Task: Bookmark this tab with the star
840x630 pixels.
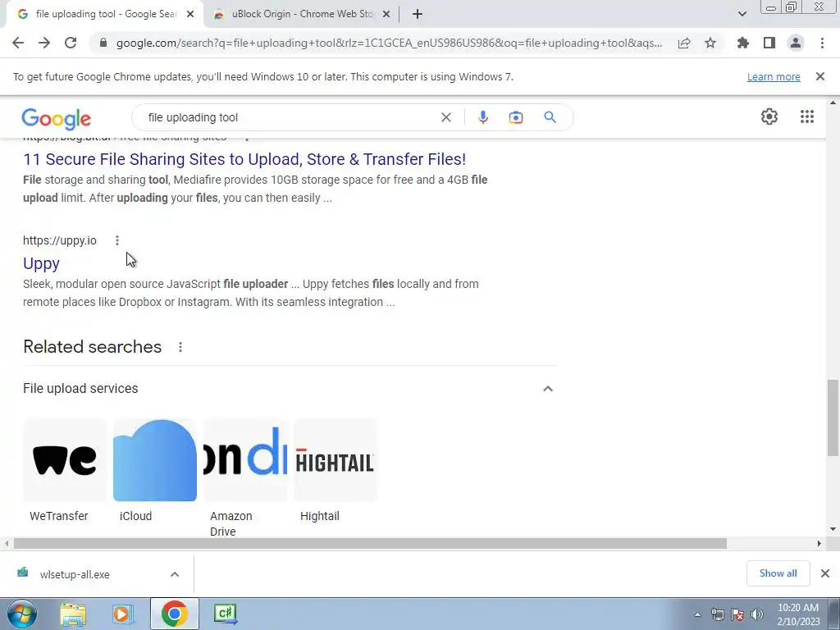Action: click(710, 43)
